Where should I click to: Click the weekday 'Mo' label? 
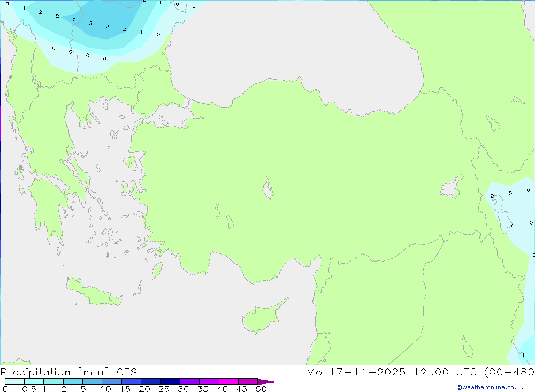(x=314, y=372)
